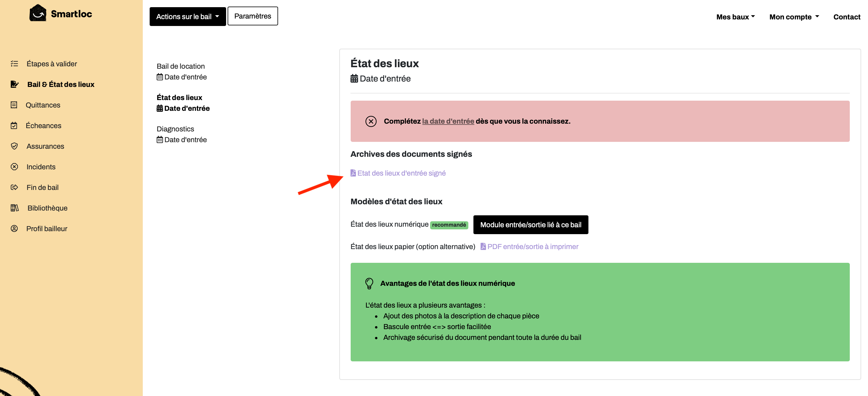Open Étapes à valider in sidebar
The height and width of the screenshot is (396, 868).
[52, 64]
